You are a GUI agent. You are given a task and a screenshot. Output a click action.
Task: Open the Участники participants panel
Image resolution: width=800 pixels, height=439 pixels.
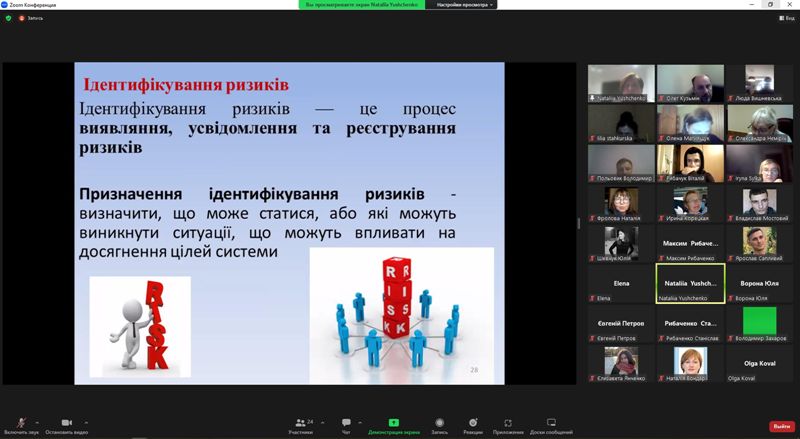pyautogui.click(x=301, y=426)
